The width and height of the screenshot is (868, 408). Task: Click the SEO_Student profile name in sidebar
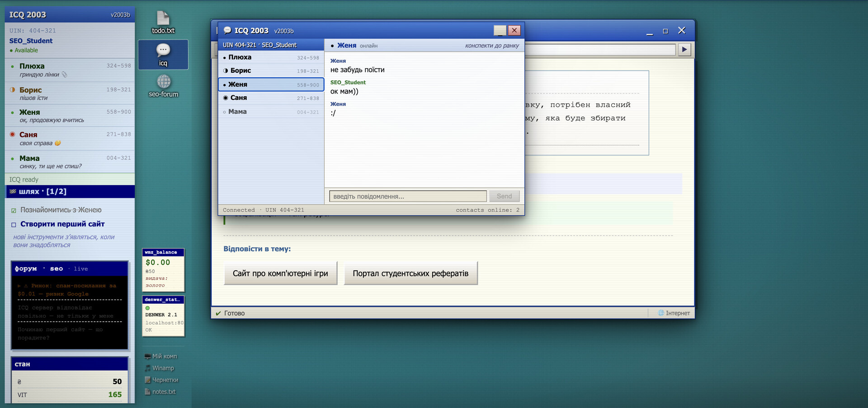click(31, 41)
